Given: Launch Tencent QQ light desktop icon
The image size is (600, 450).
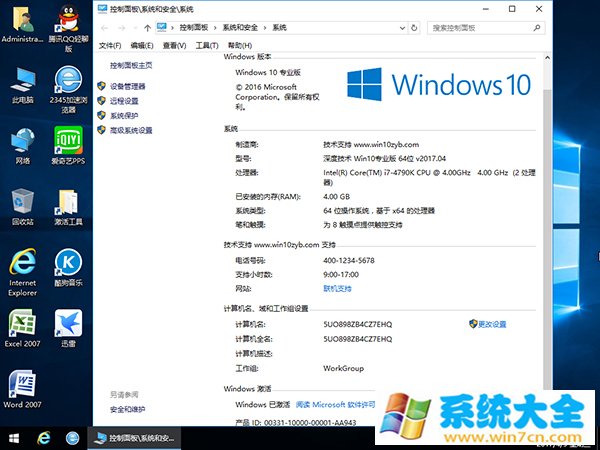Looking at the screenshot, I should click(x=68, y=28).
